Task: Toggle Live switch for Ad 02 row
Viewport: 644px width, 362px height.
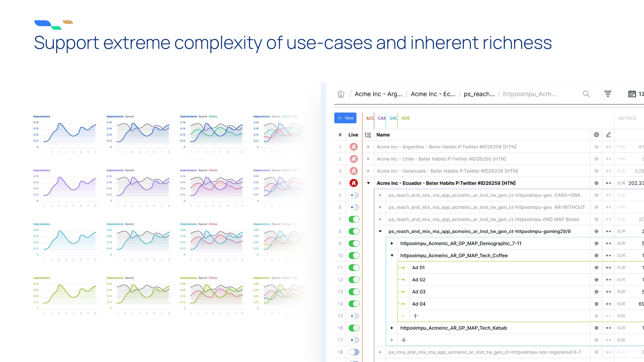Action: pos(354,280)
